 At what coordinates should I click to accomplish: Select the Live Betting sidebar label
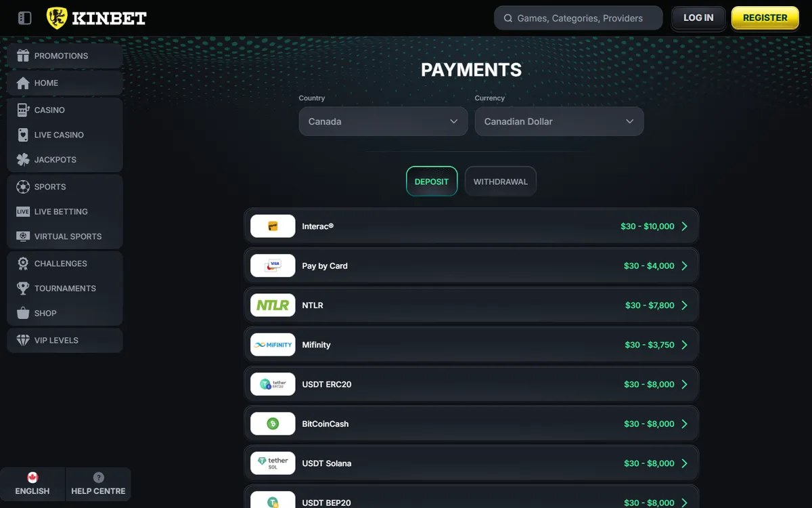(x=61, y=211)
